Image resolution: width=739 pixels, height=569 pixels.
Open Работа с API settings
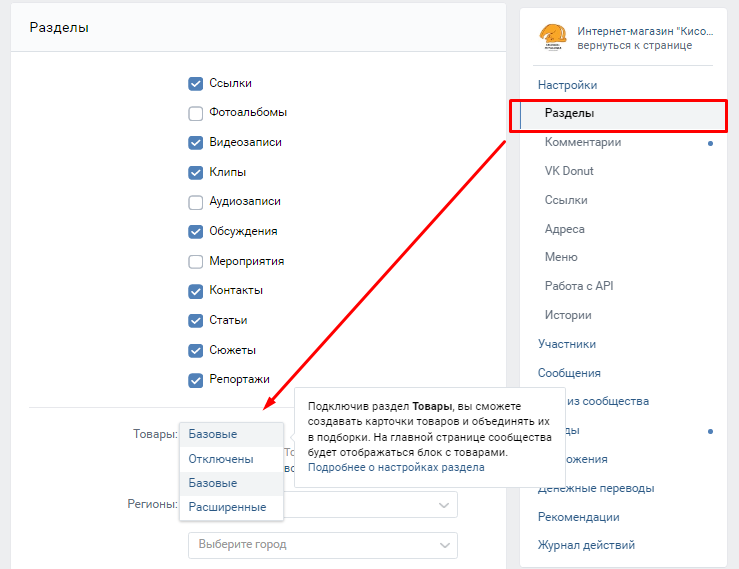(x=579, y=286)
